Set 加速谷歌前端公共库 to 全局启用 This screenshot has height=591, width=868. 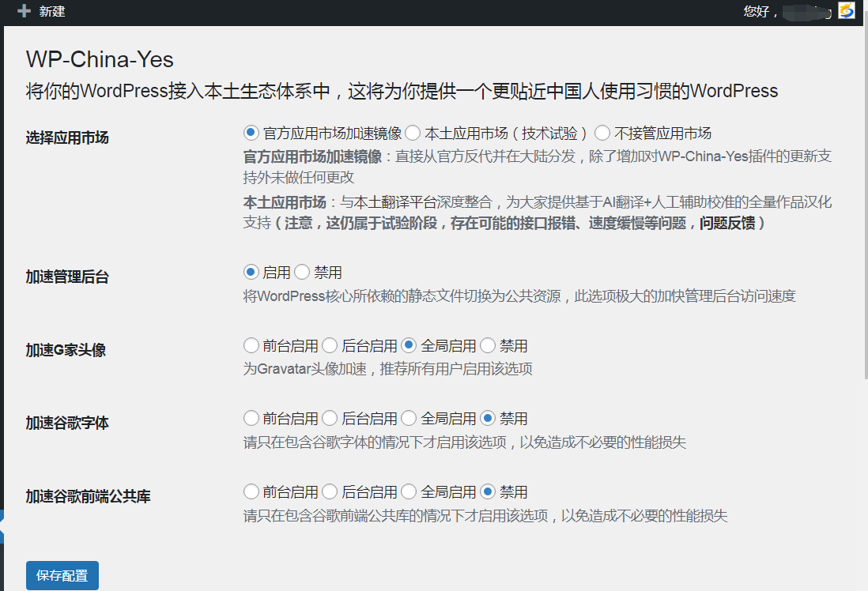[x=409, y=491]
